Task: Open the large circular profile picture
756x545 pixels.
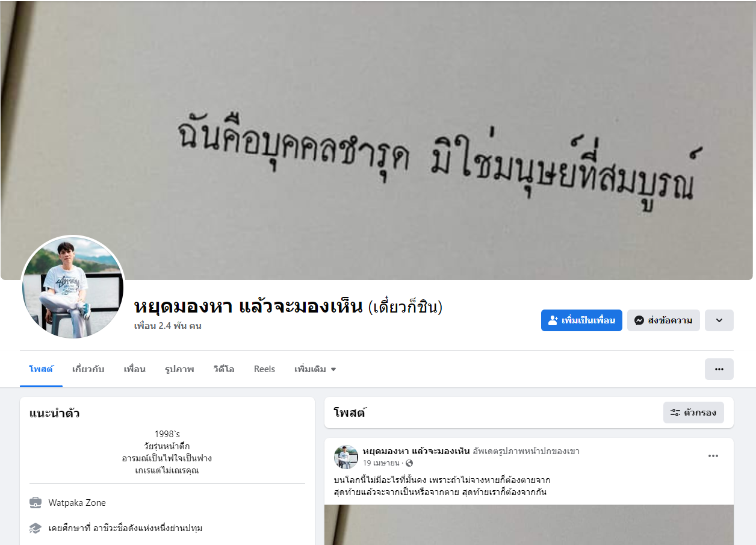Action: tap(73, 287)
